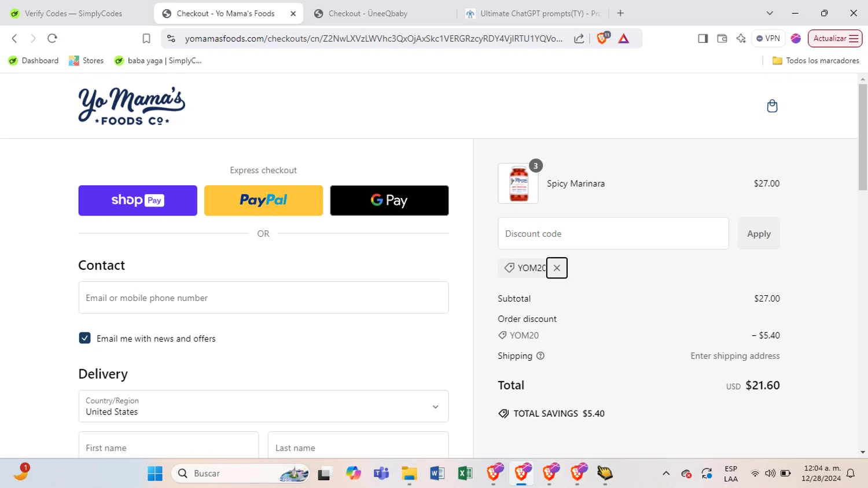Focus the Email or mobile phone number field
This screenshot has width=868, height=488.
point(263,298)
